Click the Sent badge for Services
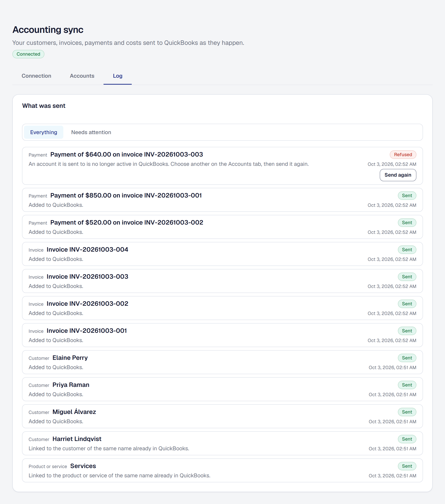 click(x=407, y=466)
